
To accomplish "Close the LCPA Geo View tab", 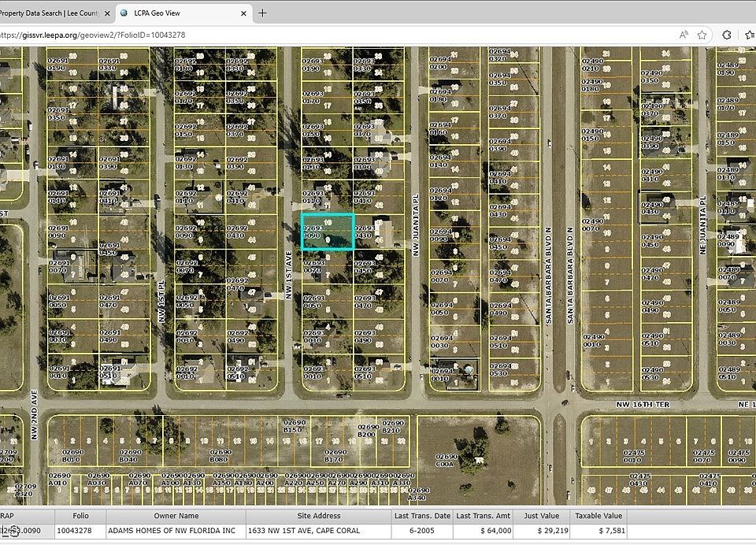I will coord(243,13).
